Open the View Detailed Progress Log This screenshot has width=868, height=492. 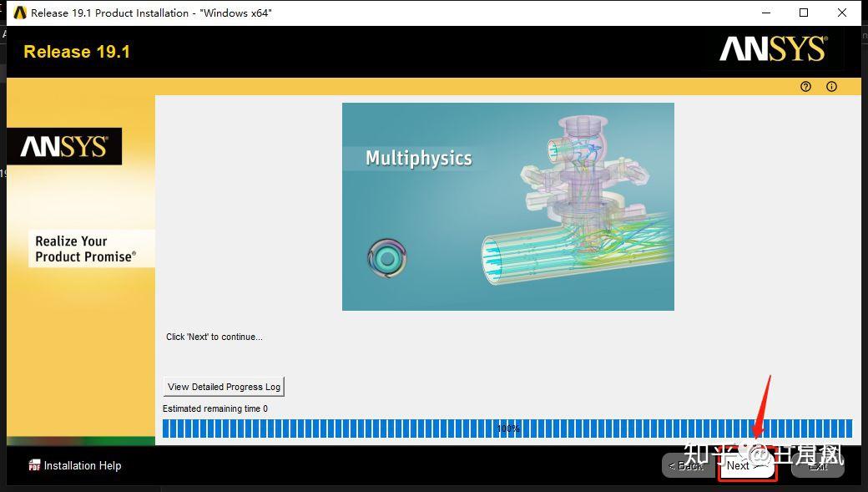223,386
